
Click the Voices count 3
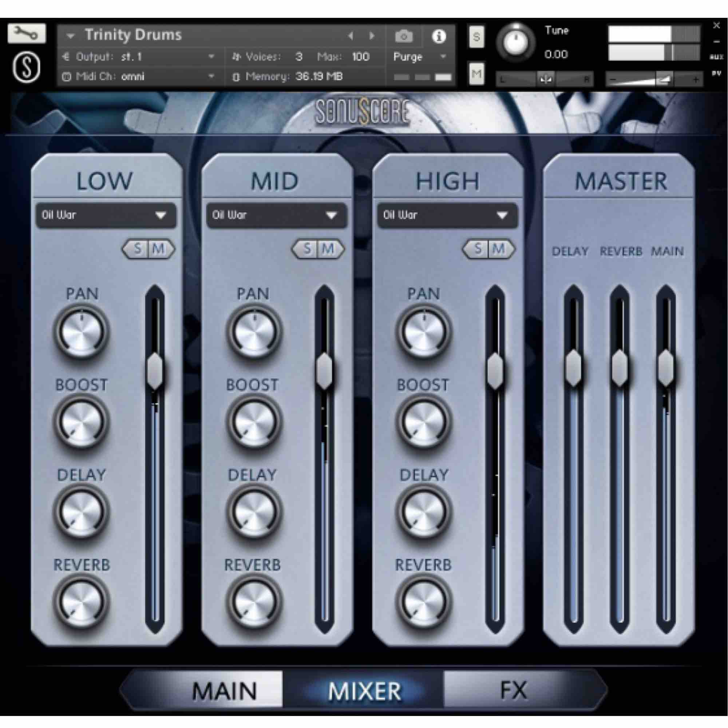(x=299, y=57)
